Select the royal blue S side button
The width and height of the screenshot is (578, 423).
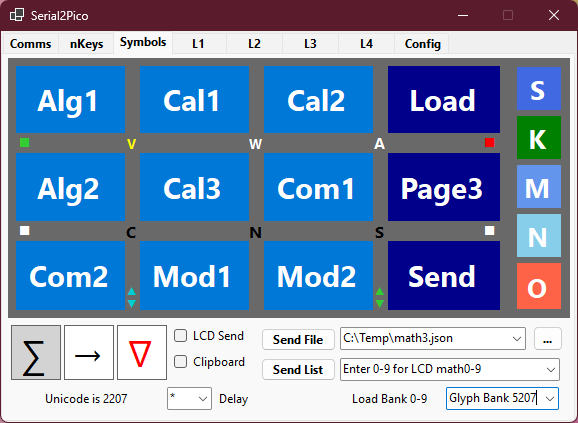(539, 89)
